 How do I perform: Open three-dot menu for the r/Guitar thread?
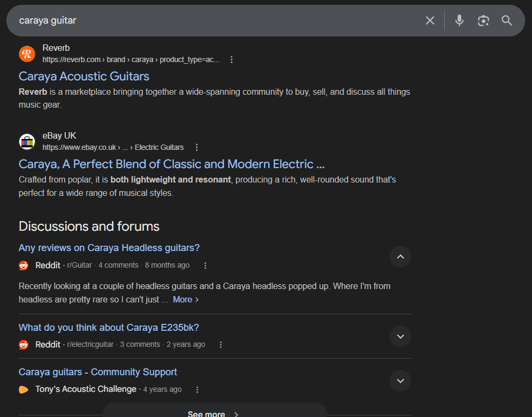click(206, 266)
